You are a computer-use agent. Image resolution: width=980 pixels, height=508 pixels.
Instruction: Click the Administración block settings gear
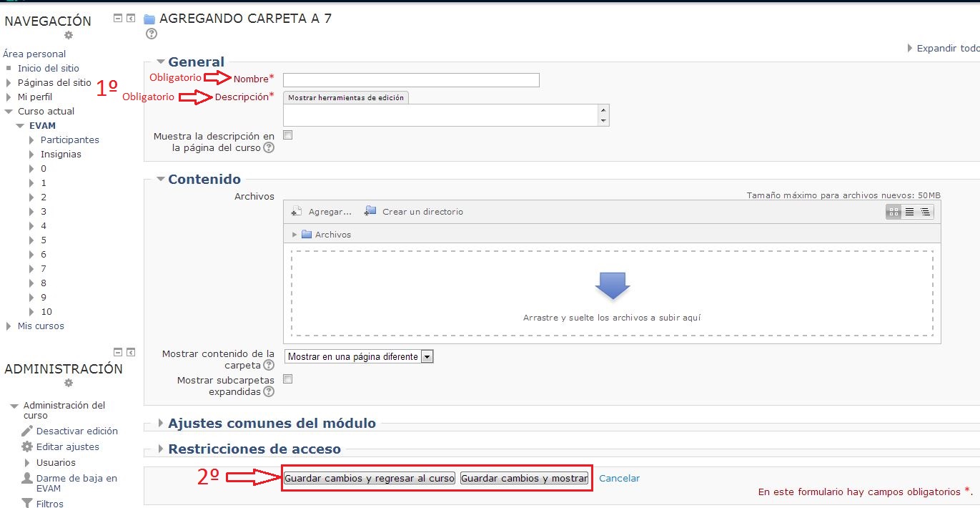pyautogui.click(x=68, y=383)
